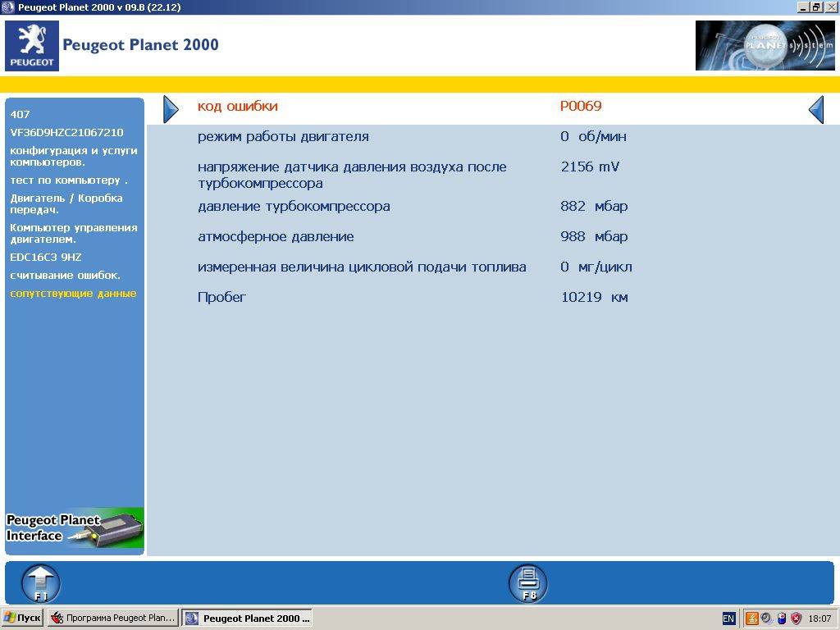Click the Planet System banner image

click(x=765, y=46)
